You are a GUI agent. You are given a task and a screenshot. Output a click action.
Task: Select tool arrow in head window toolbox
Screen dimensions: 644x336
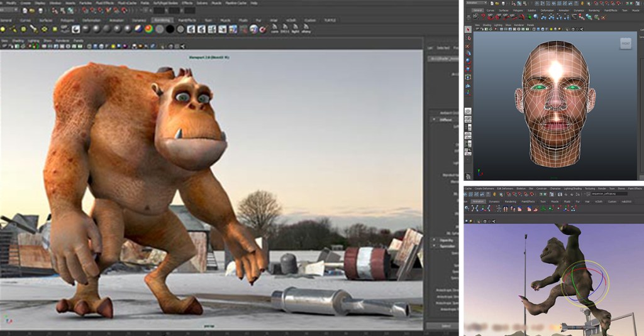tap(468, 30)
